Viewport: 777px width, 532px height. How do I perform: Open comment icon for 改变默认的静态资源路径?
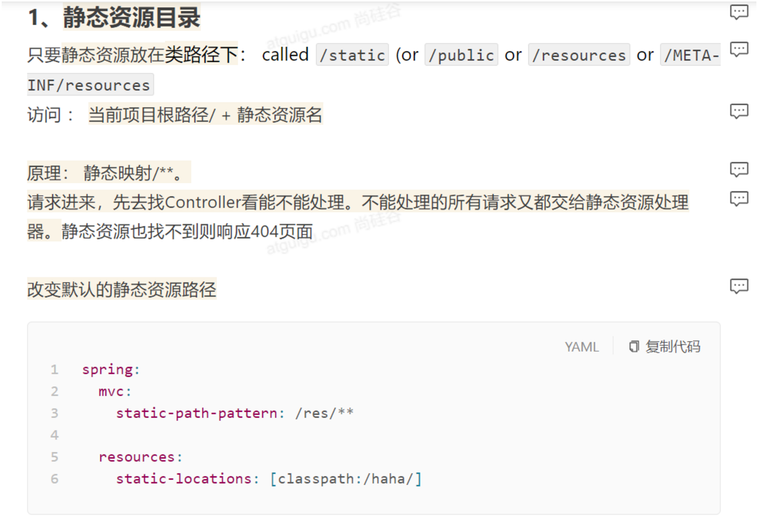click(x=739, y=286)
